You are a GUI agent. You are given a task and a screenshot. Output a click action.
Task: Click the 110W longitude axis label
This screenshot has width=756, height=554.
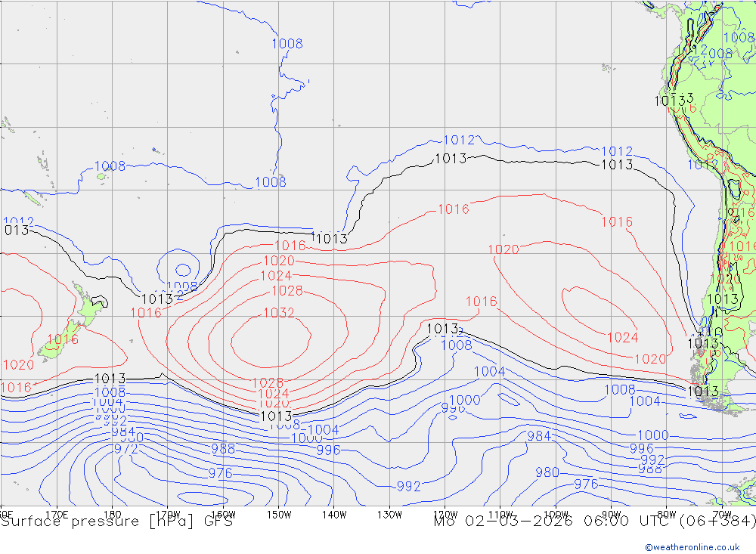coord(500,515)
